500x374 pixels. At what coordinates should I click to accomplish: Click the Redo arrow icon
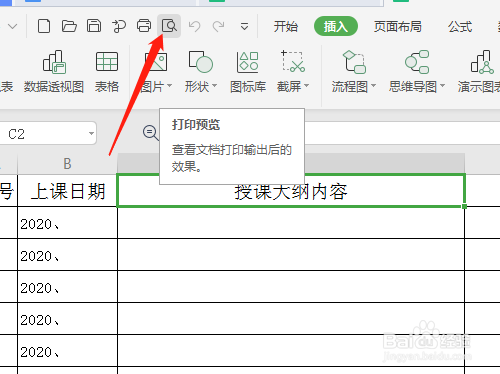[219, 26]
